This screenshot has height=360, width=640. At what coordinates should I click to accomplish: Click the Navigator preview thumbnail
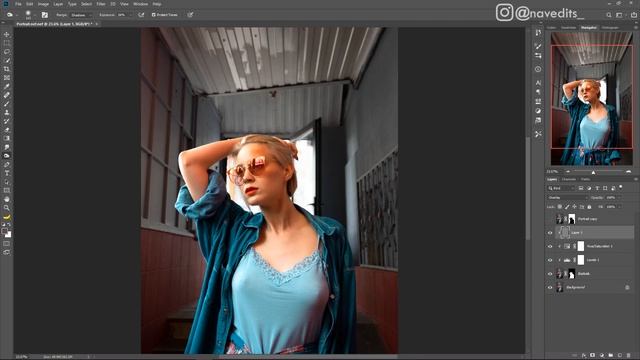pyautogui.click(x=591, y=99)
